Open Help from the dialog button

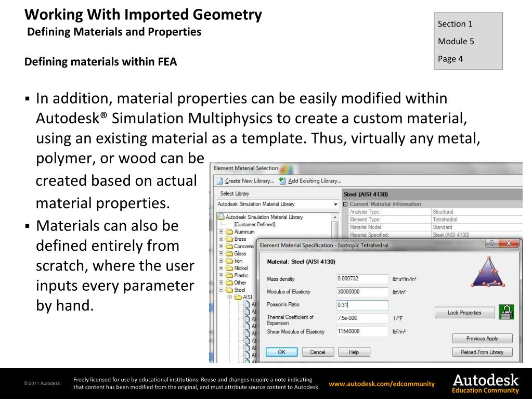pos(354,352)
